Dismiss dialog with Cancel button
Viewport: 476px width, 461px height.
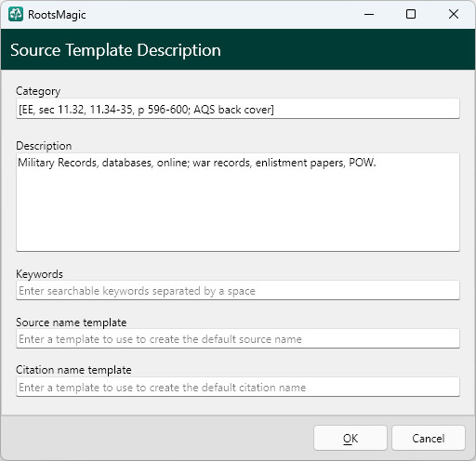pyautogui.click(x=429, y=438)
